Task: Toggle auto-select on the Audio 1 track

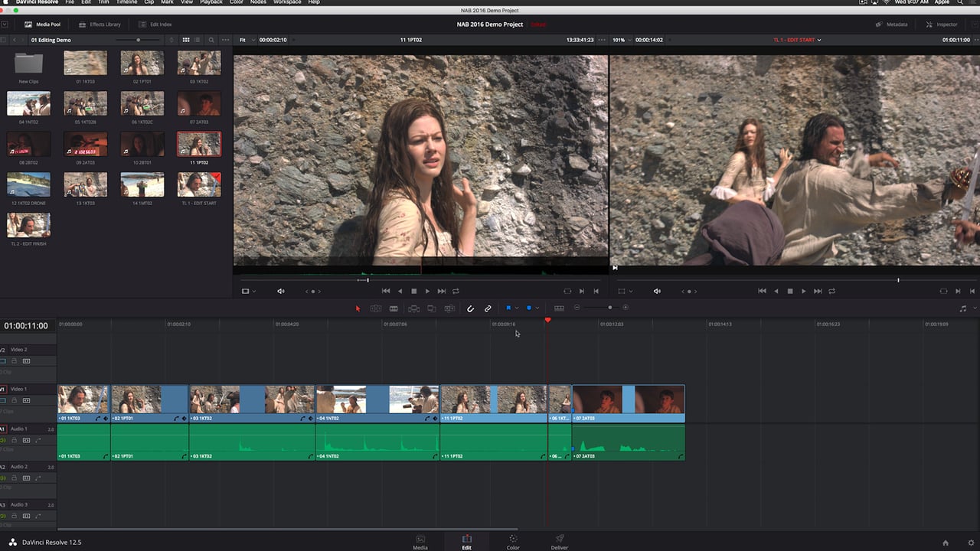Action: tap(26, 440)
